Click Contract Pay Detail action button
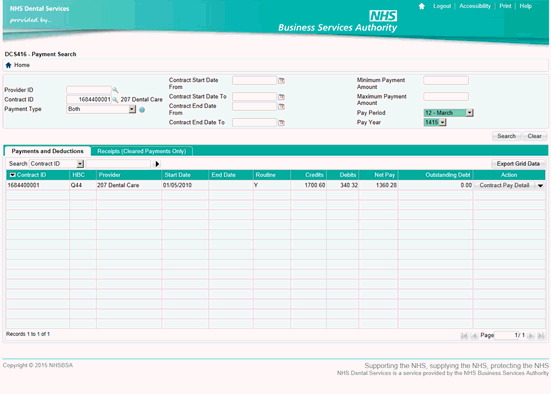 504,185
